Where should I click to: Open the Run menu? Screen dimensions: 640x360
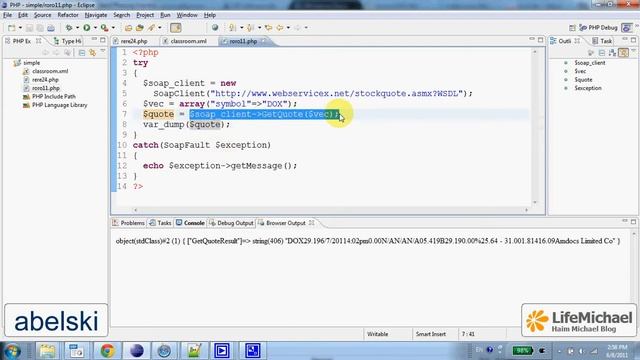[165, 15]
